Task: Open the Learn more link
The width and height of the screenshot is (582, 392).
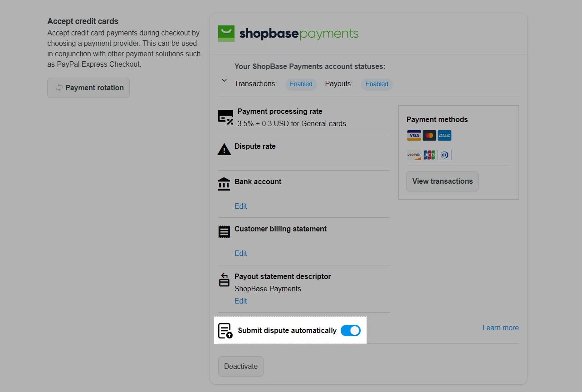Action: 500,328
